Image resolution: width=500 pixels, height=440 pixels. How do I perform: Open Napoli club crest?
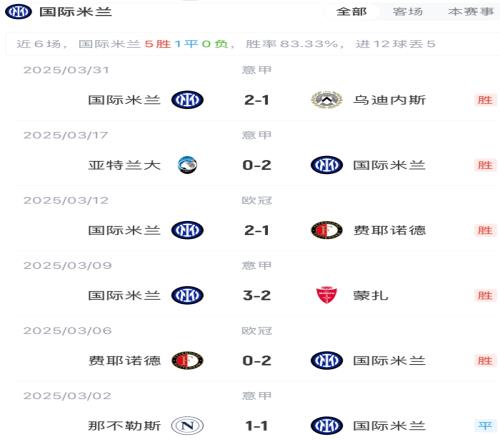tap(187, 426)
